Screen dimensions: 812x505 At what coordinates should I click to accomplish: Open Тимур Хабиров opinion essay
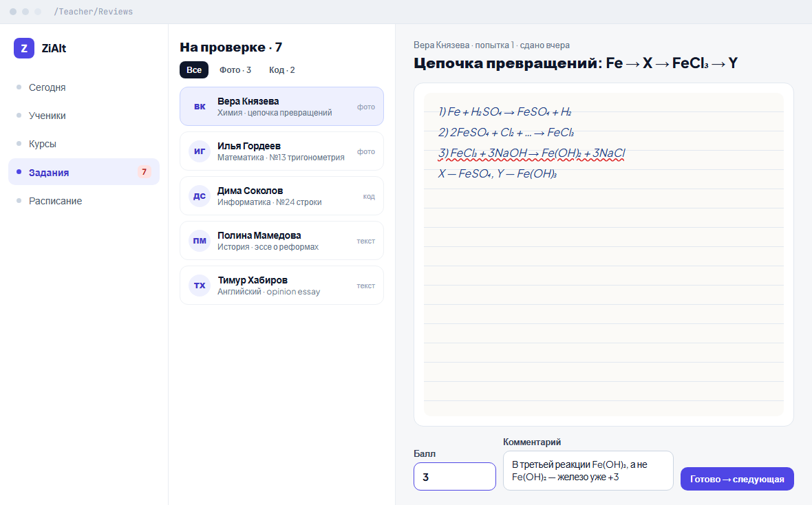tap(281, 286)
